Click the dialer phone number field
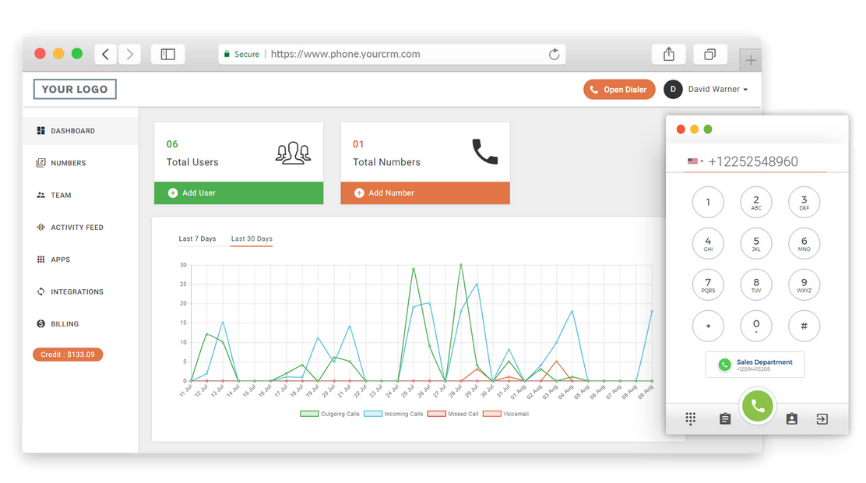Viewport: 866px width, 483px height. [x=754, y=162]
